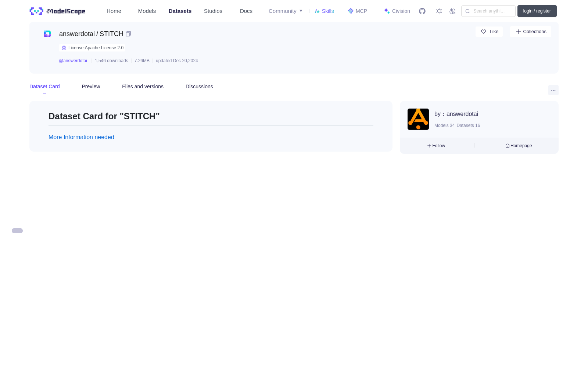Open the Models menu item
This screenshot has width=588, height=368.
tap(147, 11)
